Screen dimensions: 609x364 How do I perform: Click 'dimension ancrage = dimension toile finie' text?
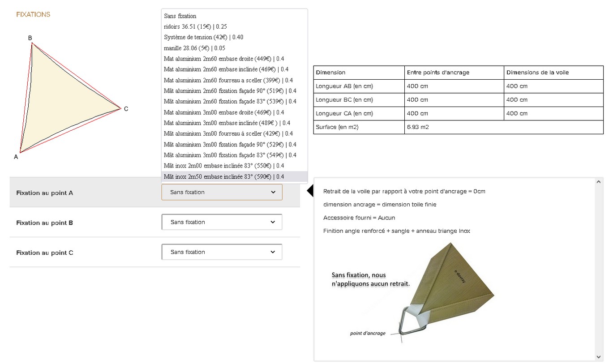click(380, 205)
